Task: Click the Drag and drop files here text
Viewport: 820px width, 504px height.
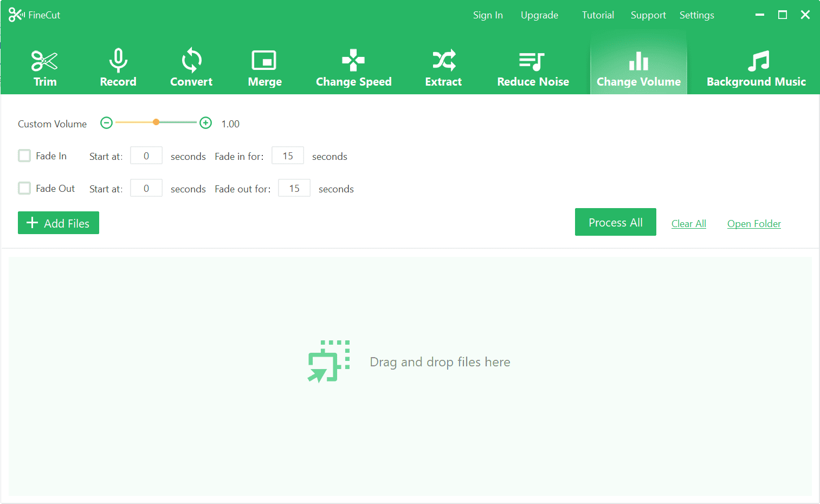Action: coord(440,362)
